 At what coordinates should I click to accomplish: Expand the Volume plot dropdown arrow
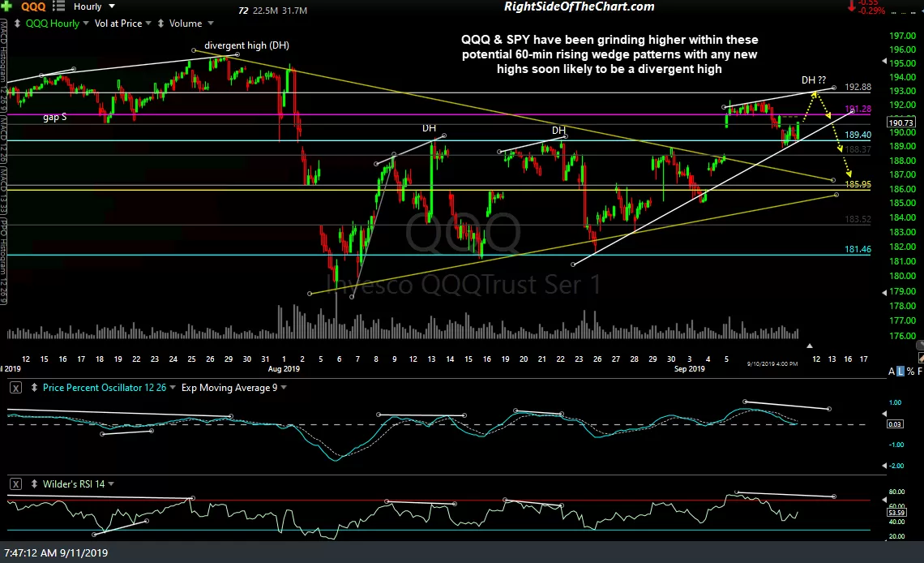211,24
